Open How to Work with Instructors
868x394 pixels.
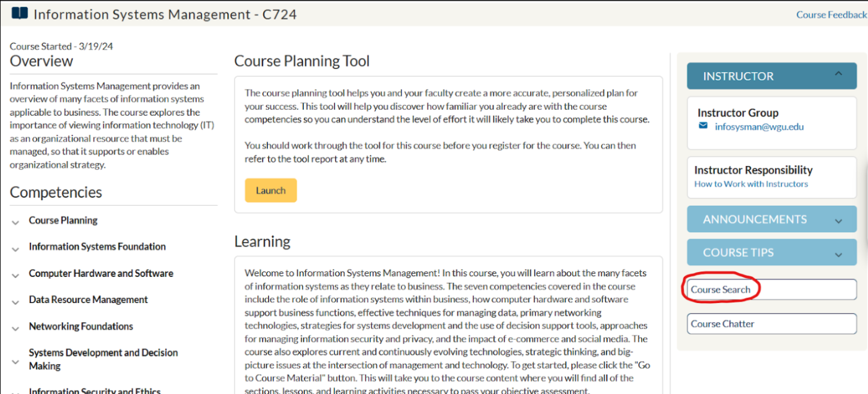coord(751,183)
